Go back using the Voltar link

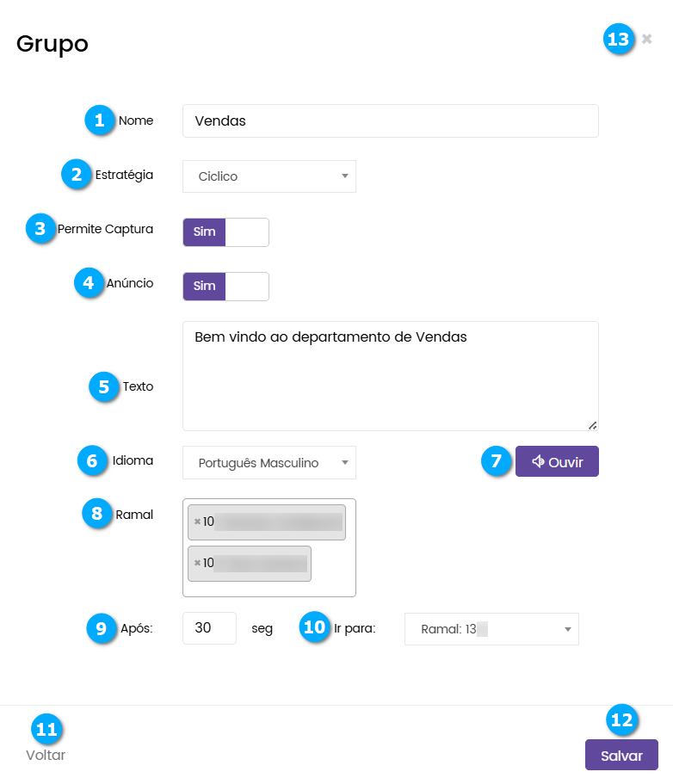46,756
